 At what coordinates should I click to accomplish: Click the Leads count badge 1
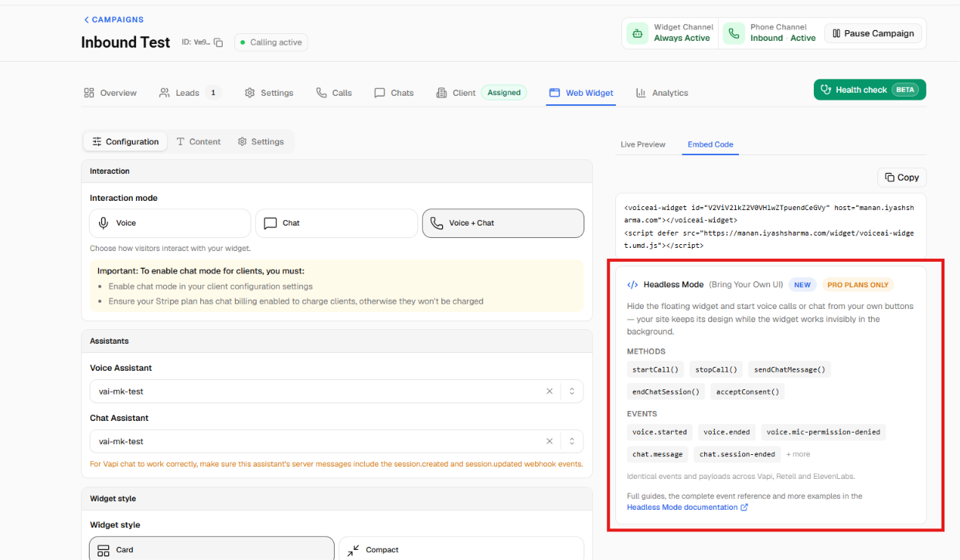(213, 93)
